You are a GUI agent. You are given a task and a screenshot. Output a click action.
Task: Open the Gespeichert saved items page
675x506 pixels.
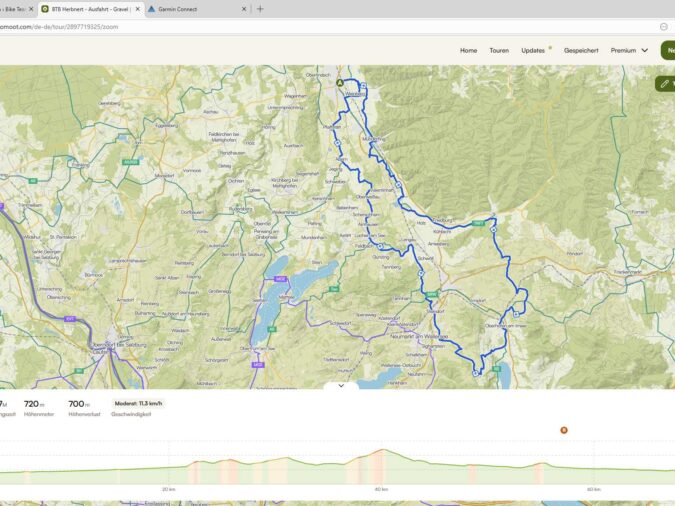tap(581, 50)
